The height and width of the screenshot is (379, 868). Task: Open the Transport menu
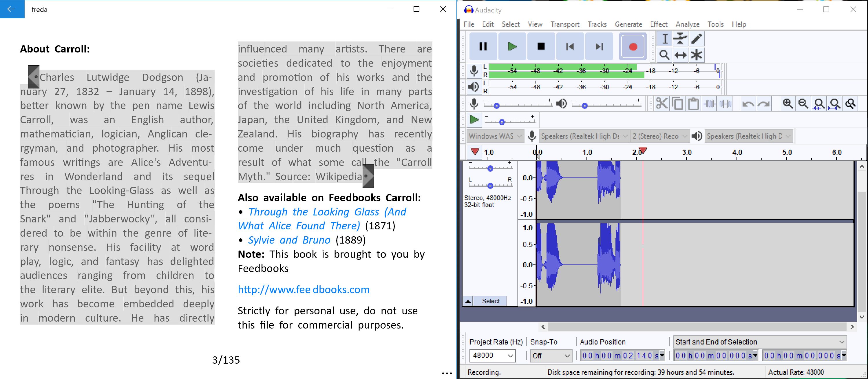[565, 24]
